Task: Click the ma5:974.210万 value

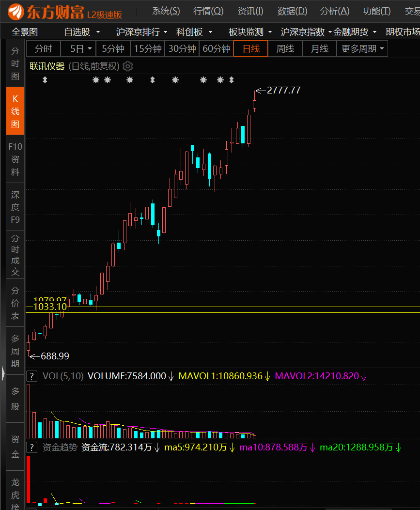Action: [x=196, y=448]
